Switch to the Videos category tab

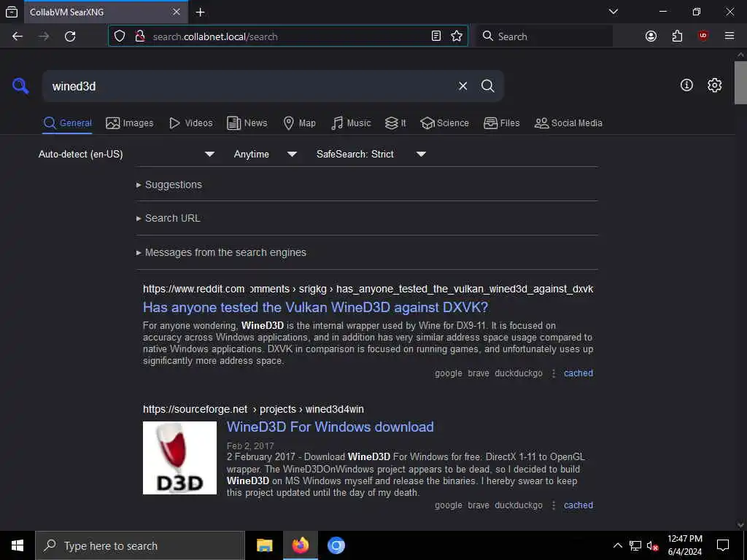pyautogui.click(x=191, y=122)
